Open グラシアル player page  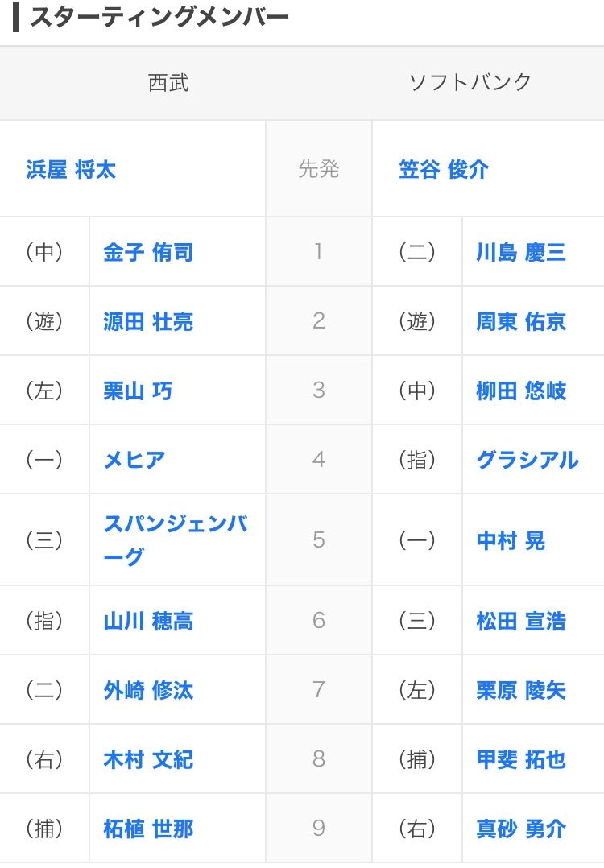527,460
